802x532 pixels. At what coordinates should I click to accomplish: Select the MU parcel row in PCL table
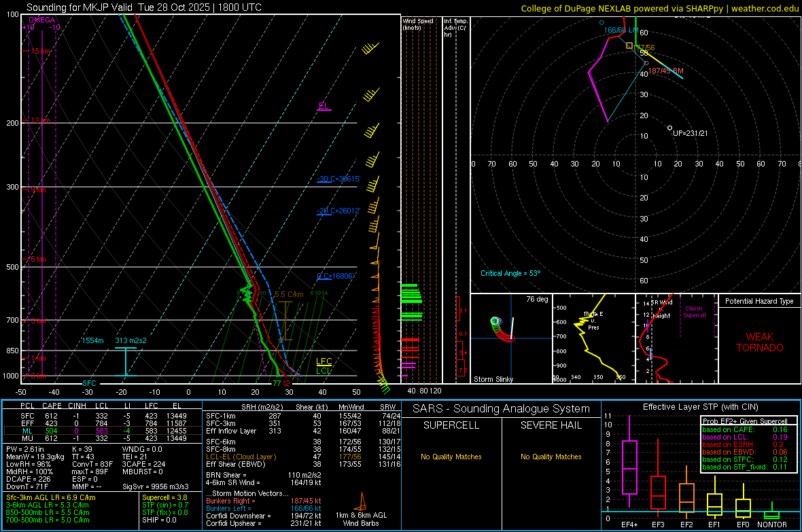click(x=103, y=438)
